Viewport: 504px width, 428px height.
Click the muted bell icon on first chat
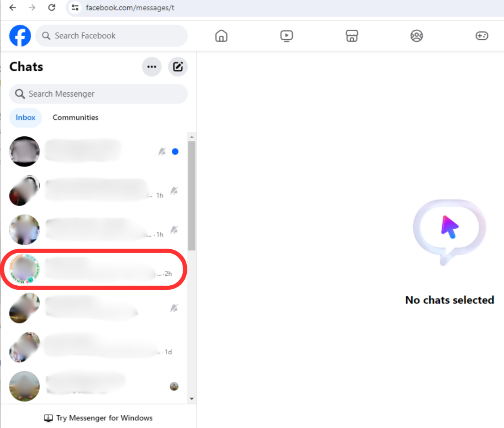(x=162, y=151)
